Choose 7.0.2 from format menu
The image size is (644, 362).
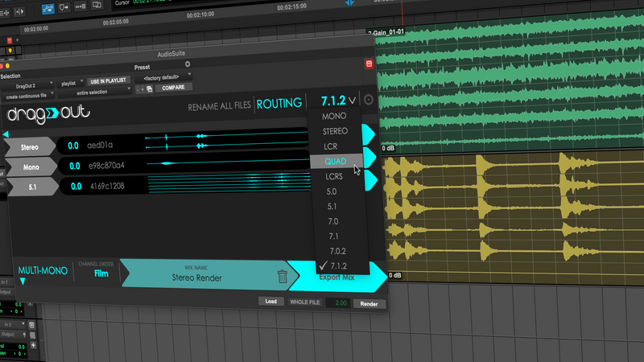point(337,251)
